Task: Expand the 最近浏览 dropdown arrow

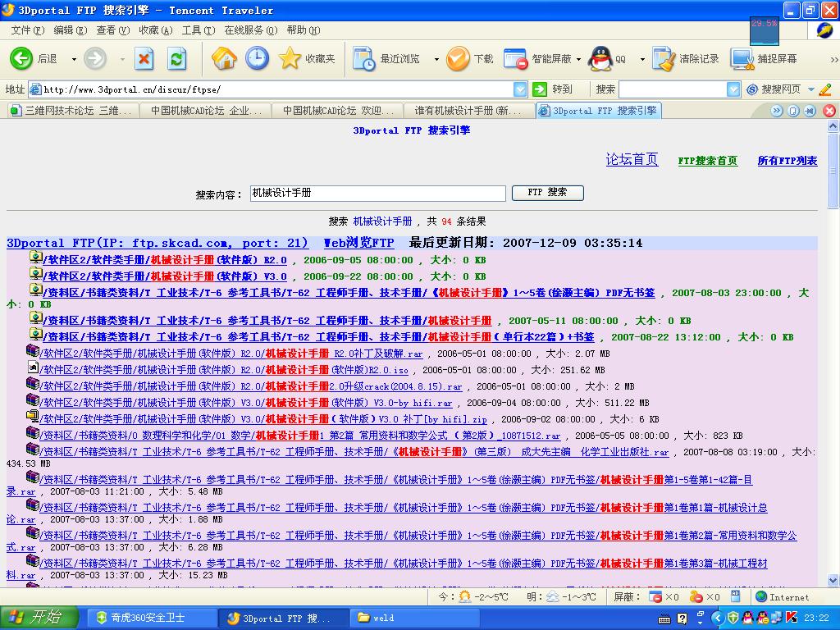Action: pyautogui.click(x=436, y=59)
